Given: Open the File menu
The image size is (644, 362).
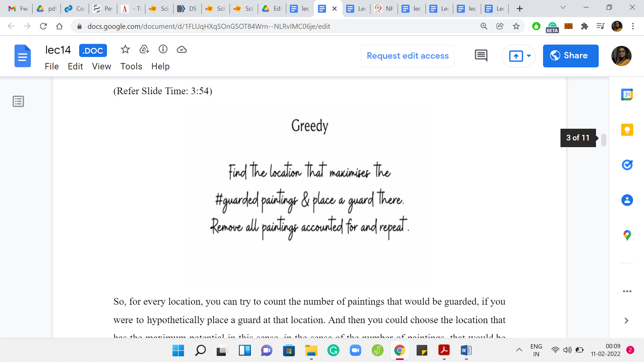Looking at the screenshot, I should point(52,66).
